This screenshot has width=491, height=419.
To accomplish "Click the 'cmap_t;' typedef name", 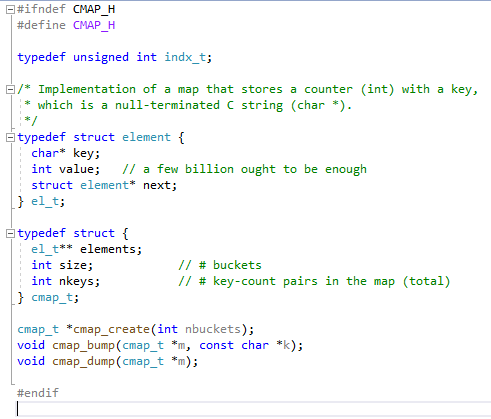I will point(55,297).
